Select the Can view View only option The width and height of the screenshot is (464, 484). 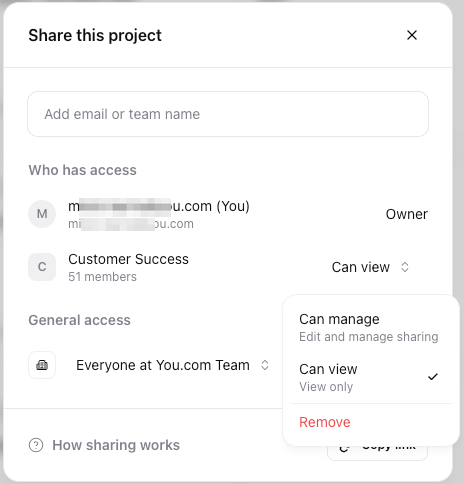tap(371, 377)
